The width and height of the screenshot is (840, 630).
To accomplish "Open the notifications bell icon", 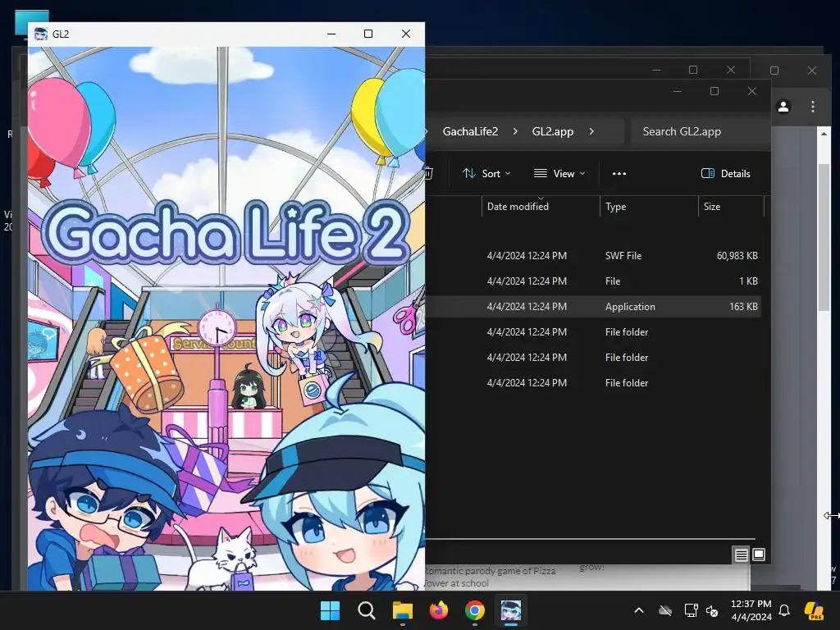I will (x=784, y=610).
